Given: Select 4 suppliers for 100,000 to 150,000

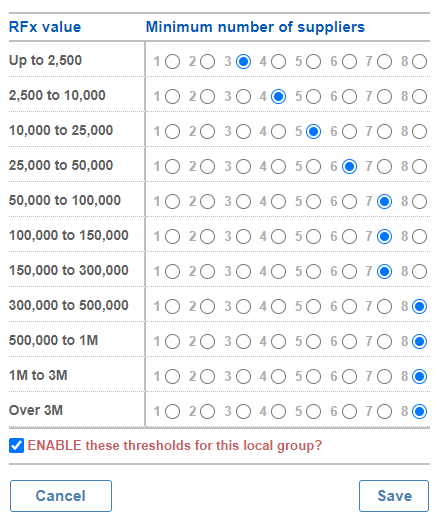Looking at the screenshot, I should click(278, 237).
